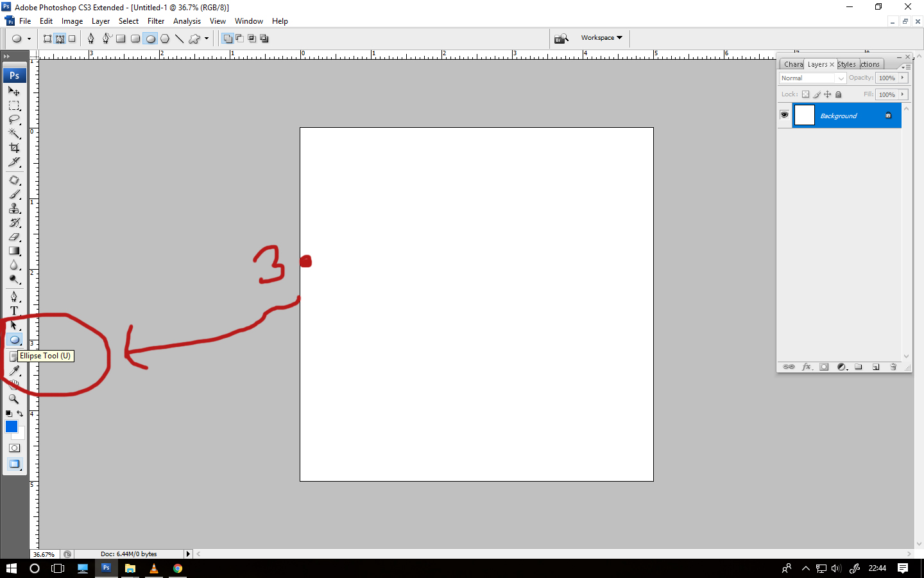This screenshot has height=578, width=924.
Task: Switch to the Styles tab
Action: [846, 64]
